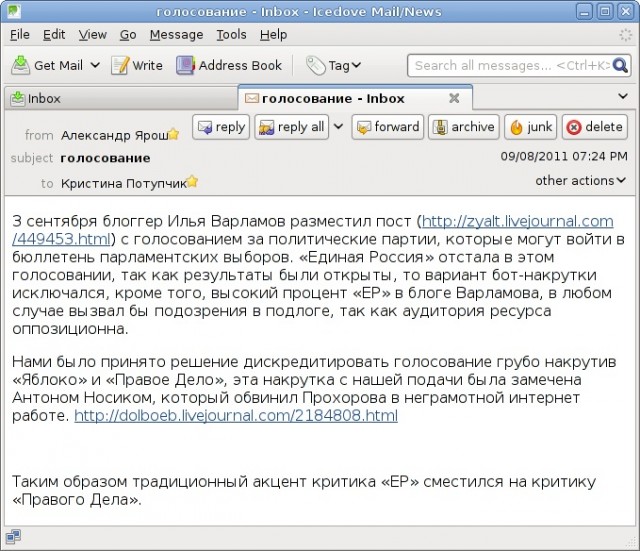Click the activity throbber icon
This screenshot has height=551, width=640.
pyautogui.click(x=625, y=35)
